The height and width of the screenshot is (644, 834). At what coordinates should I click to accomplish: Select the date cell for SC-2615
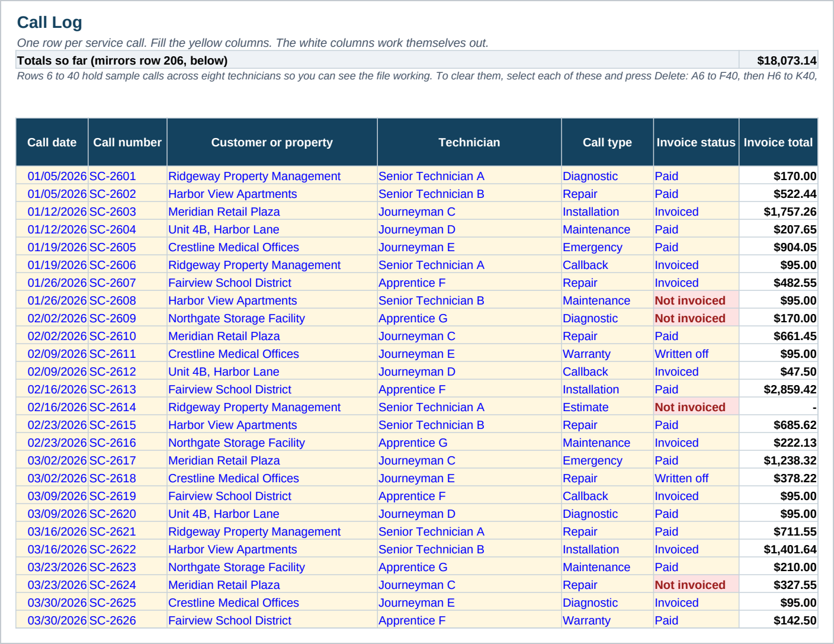(x=52, y=425)
